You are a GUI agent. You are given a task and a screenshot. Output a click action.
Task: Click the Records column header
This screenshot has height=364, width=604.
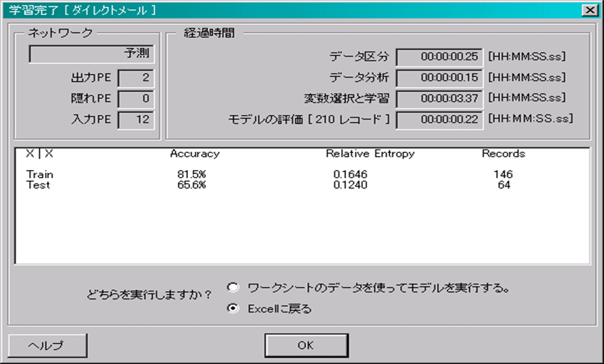click(x=503, y=154)
